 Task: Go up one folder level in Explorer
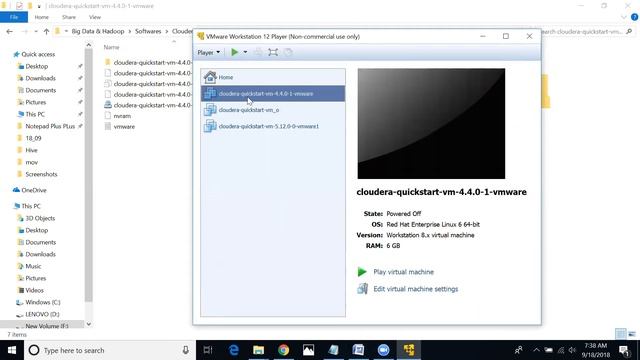pos(46,31)
